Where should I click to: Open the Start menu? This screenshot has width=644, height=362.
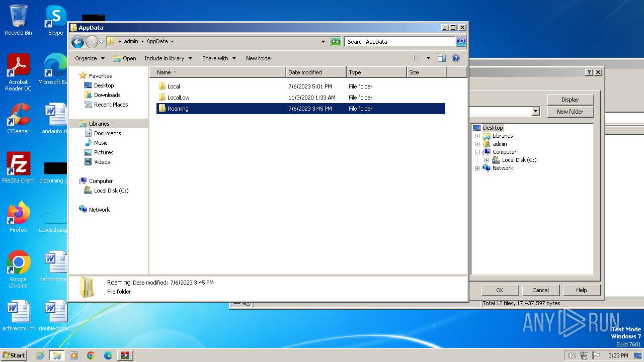(14, 355)
